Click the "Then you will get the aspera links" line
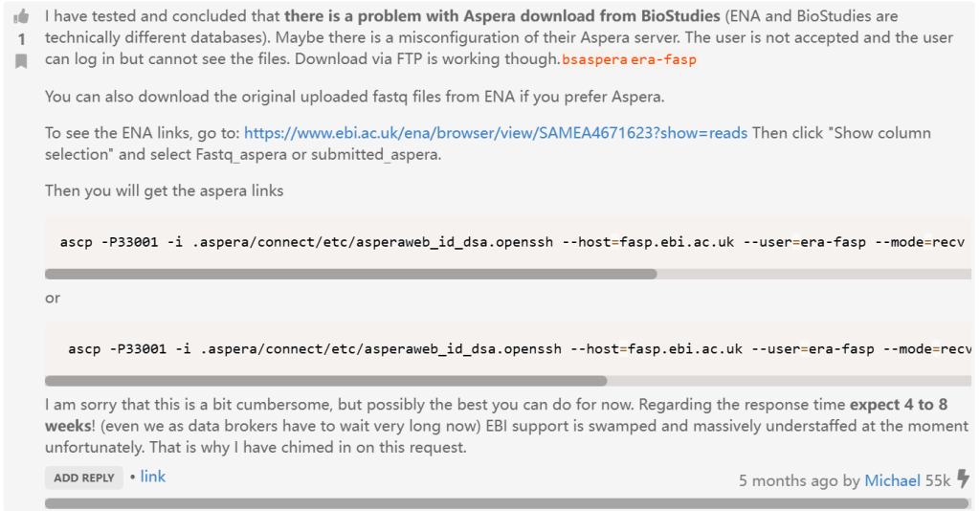This screenshot has width=980, height=511. tap(164, 190)
